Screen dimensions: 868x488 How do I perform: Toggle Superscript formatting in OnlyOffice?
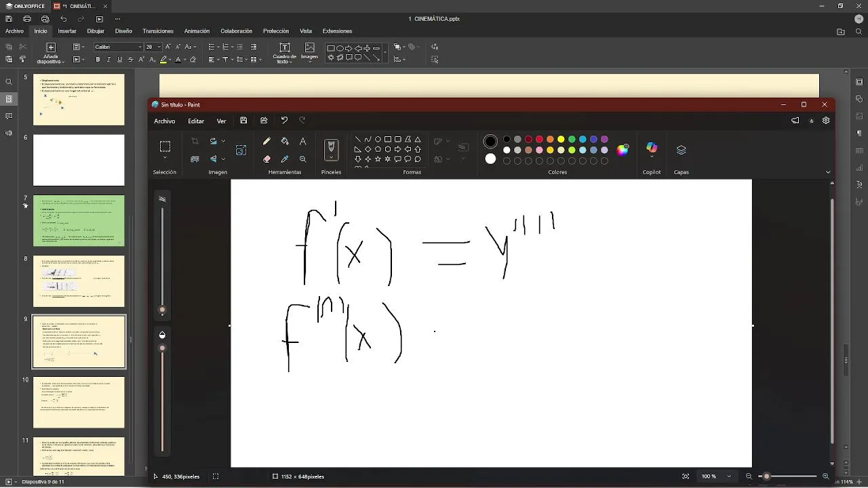tap(141, 60)
